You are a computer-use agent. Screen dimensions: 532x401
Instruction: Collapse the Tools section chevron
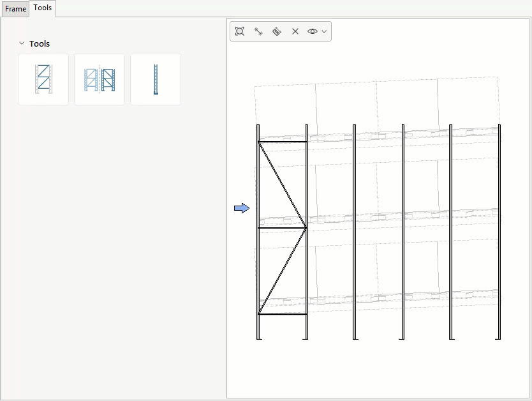click(22, 43)
